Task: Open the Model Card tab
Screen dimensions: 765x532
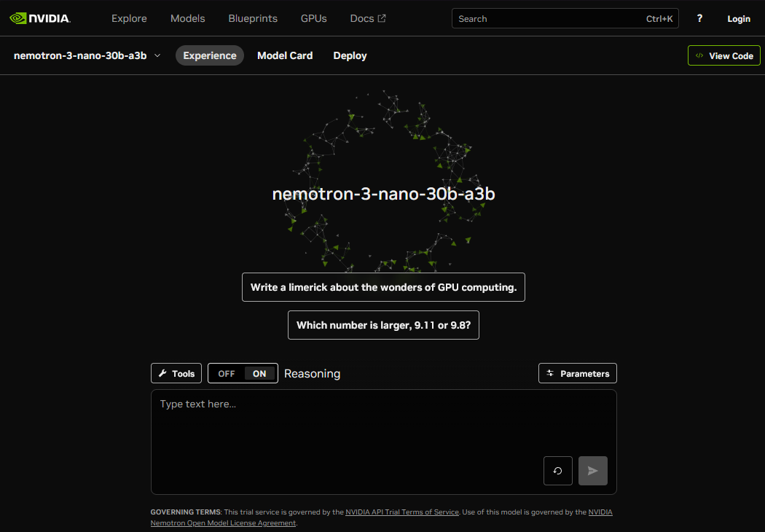Action: [285, 55]
